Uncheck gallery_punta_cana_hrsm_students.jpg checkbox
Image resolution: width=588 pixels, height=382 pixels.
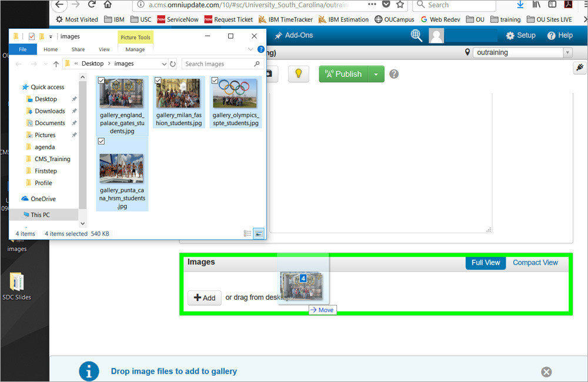click(101, 141)
